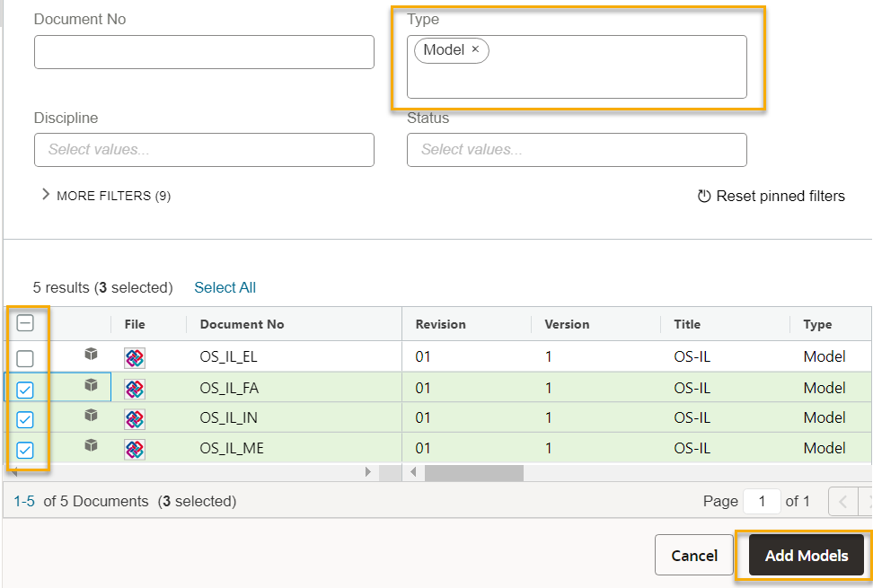Viewport: 873px width, 588px height.
Task: Click the model cube icon for OS_IL_IN
Action: (x=92, y=415)
